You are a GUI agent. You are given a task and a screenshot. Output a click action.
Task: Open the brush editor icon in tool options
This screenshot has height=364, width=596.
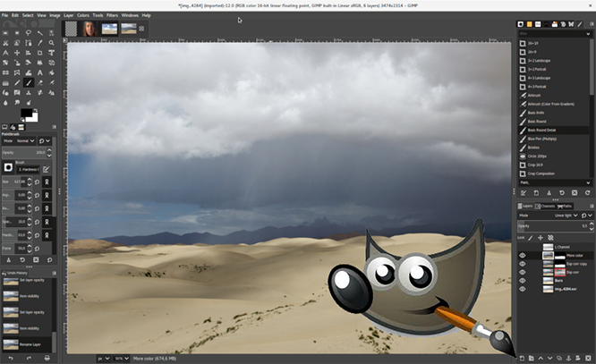pos(46,169)
